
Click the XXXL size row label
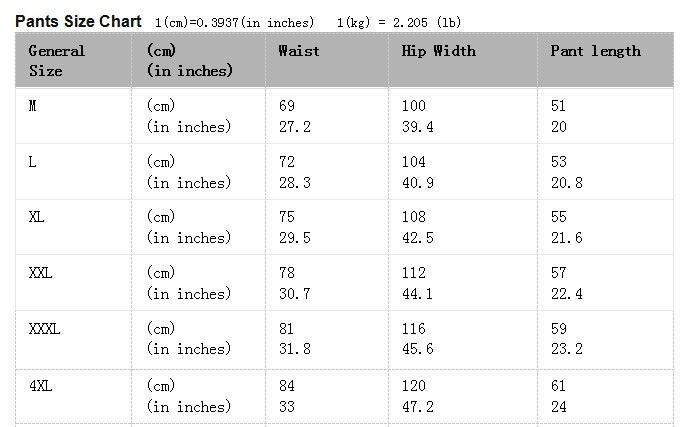coord(45,328)
